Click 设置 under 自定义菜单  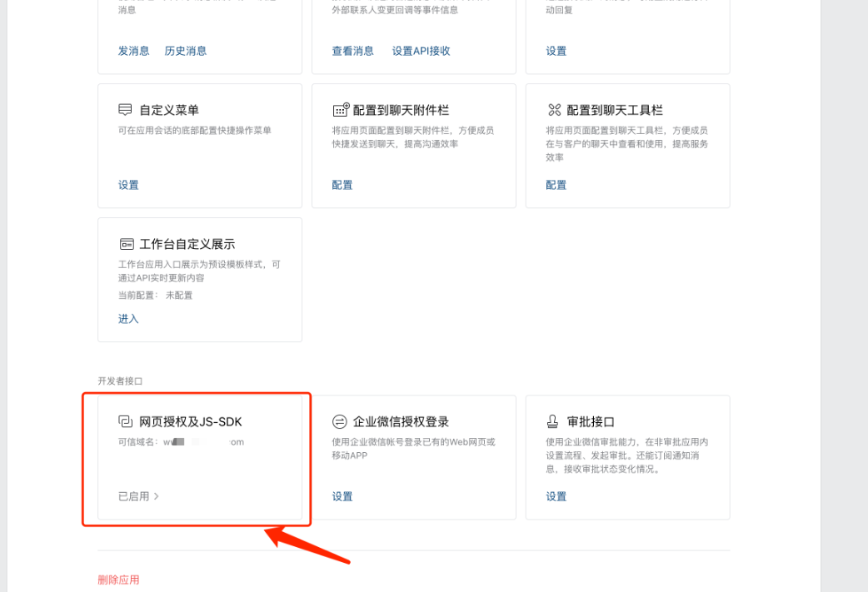128,185
